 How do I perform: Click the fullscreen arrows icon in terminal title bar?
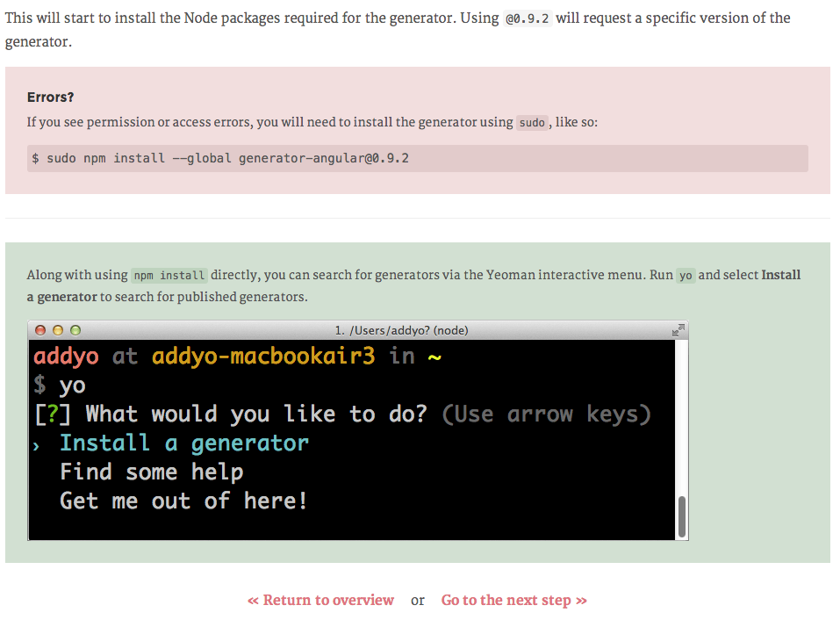678,330
